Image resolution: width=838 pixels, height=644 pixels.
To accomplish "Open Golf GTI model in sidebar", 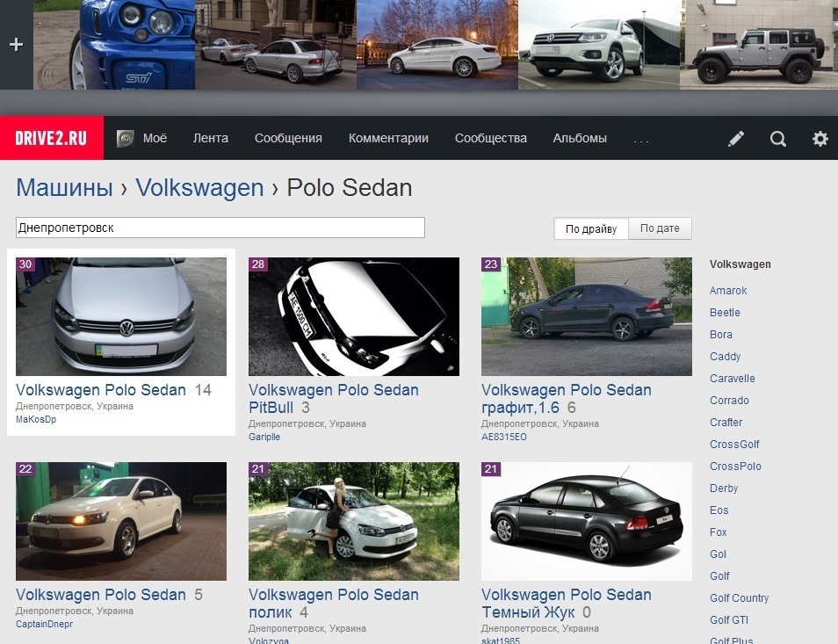I will [x=729, y=620].
